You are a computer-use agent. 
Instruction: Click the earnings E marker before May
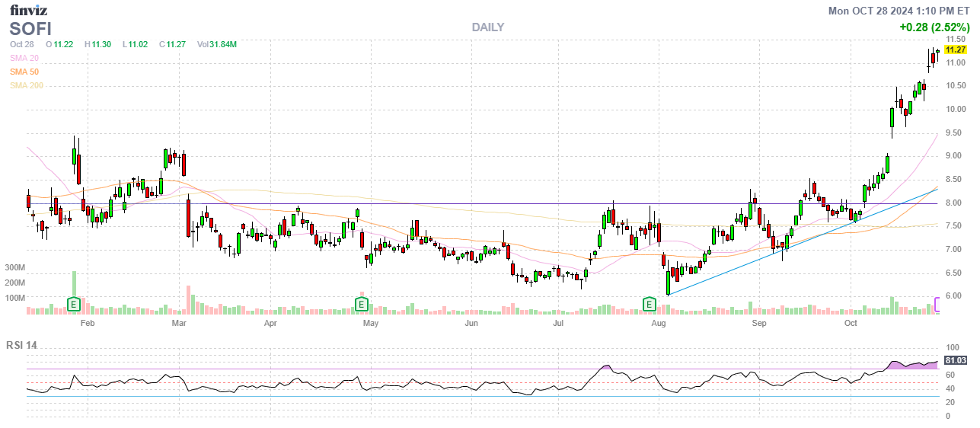[x=362, y=305]
